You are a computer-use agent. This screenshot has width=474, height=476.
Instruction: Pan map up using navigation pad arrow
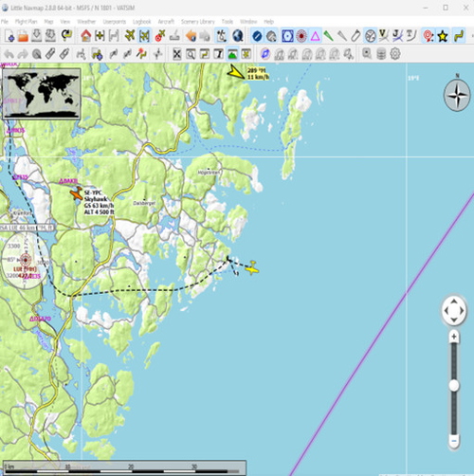(454, 302)
